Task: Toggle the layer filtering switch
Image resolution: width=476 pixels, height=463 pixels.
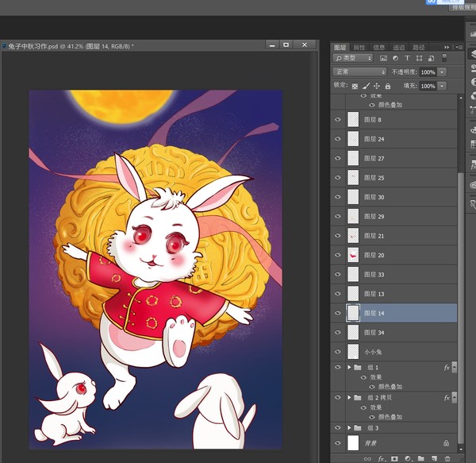Action: coord(444,58)
